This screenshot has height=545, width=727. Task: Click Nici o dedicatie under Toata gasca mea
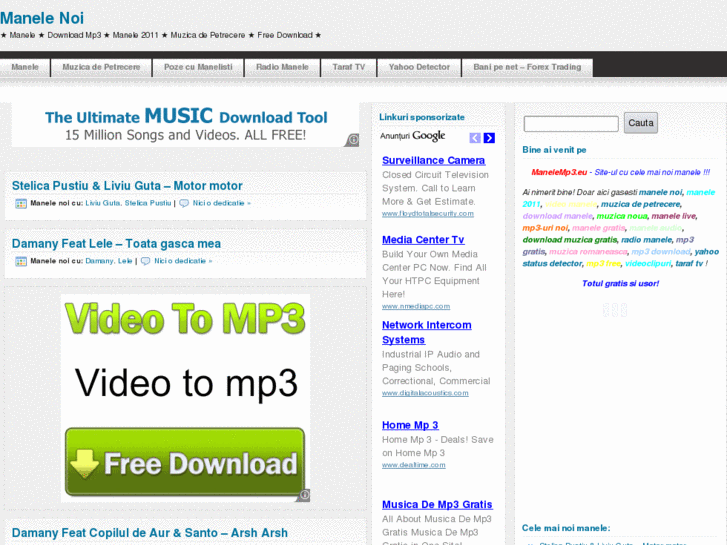tap(183, 261)
